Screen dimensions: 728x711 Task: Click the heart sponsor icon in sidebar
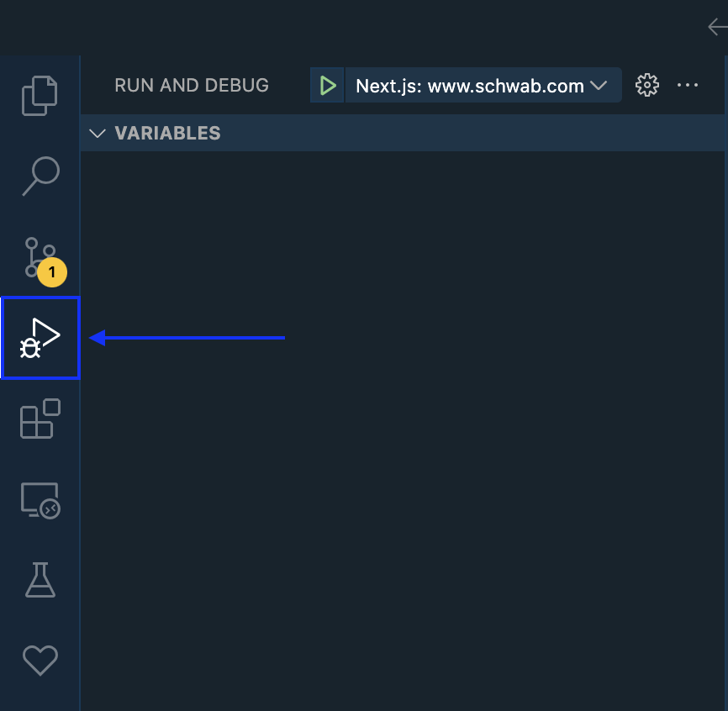tap(40, 660)
